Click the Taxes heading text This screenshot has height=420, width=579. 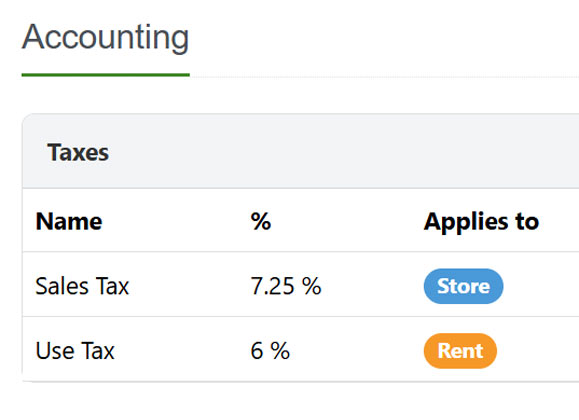(78, 152)
